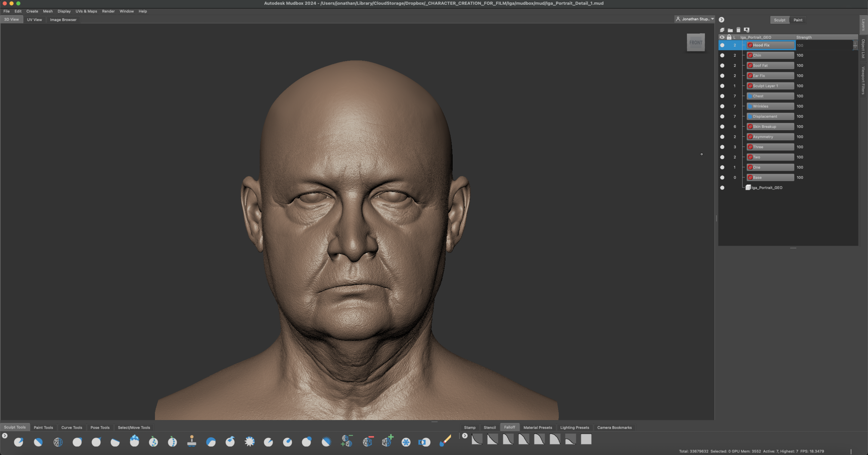Expand the sculpt tools tray arrow
The width and height of the screenshot is (868, 455).
click(5, 435)
